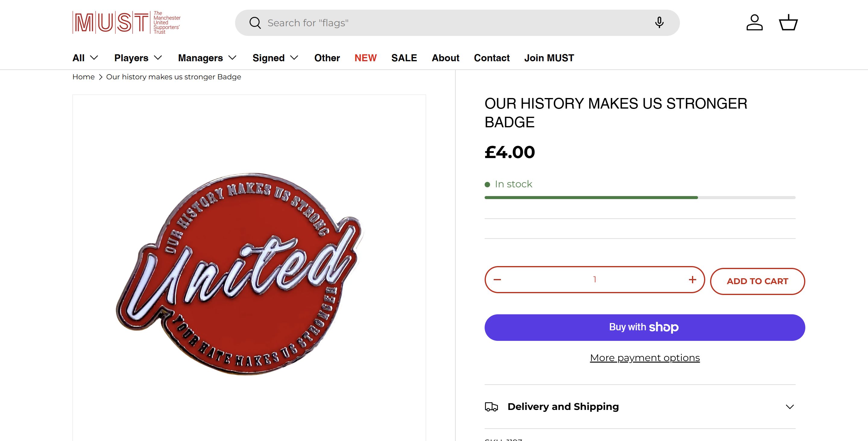The image size is (868, 441).
Task: Go to the NEW menu item
Action: coord(365,58)
